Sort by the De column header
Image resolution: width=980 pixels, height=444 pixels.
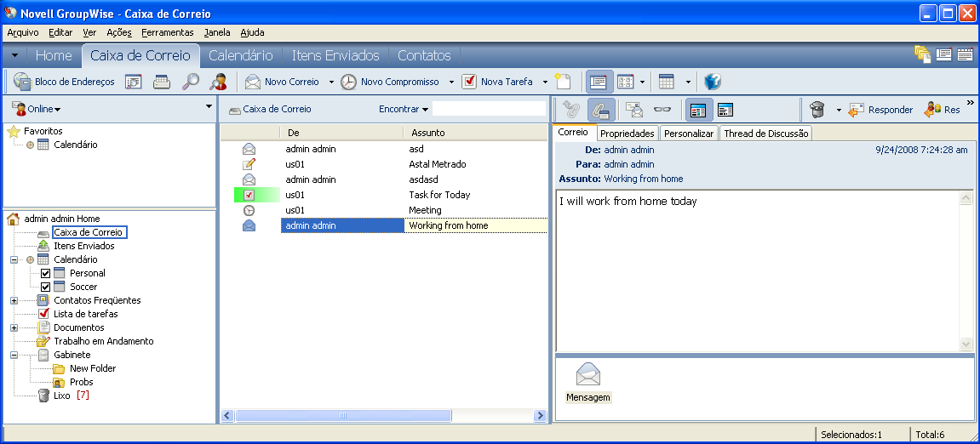[341, 133]
